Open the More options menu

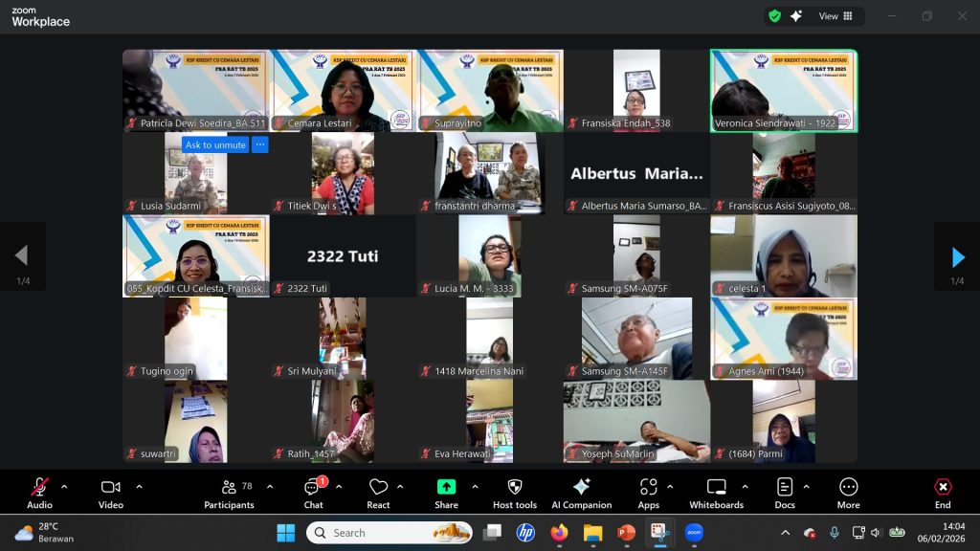coord(848,493)
